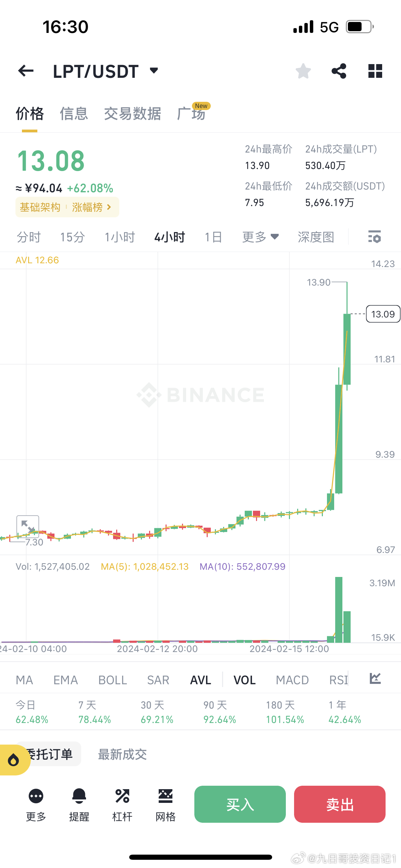
Task: Select the 15分 timeframe tab
Action: click(x=72, y=237)
